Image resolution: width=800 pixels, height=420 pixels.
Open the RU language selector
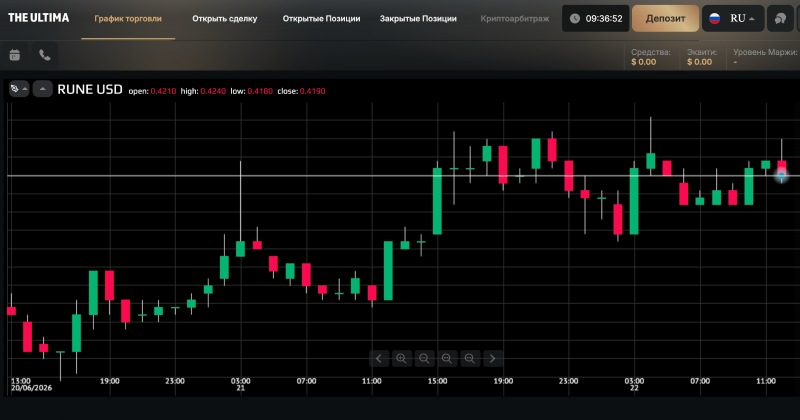click(x=733, y=18)
